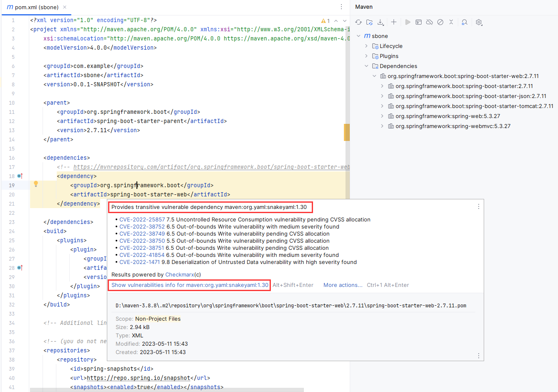Expand the Lifecycle node
Screen dimensions: 558x392
click(x=366, y=46)
